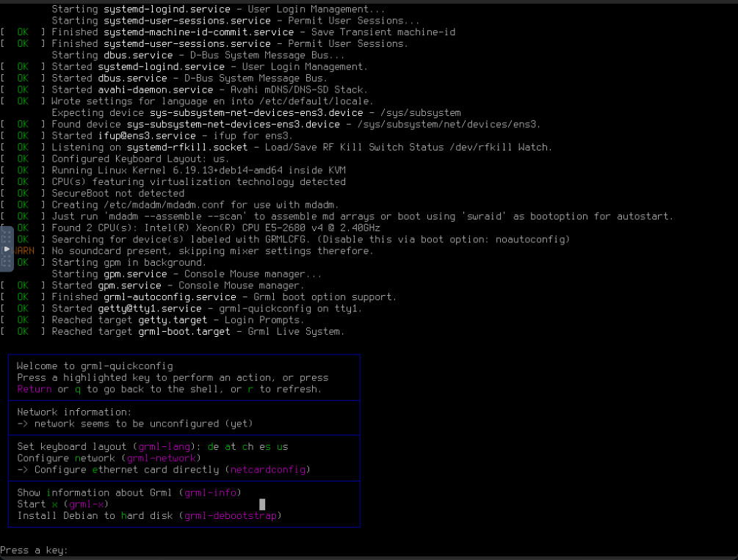Screen dimensions: 738x560
Task: Click 'Finished grml-autoconfig.service' log line
Action: point(224,297)
